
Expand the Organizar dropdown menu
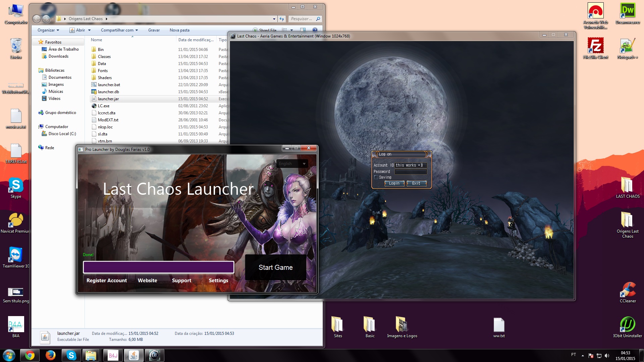(48, 30)
